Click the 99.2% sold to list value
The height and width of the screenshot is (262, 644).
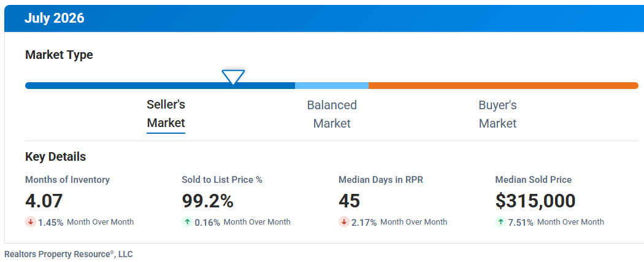208,201
